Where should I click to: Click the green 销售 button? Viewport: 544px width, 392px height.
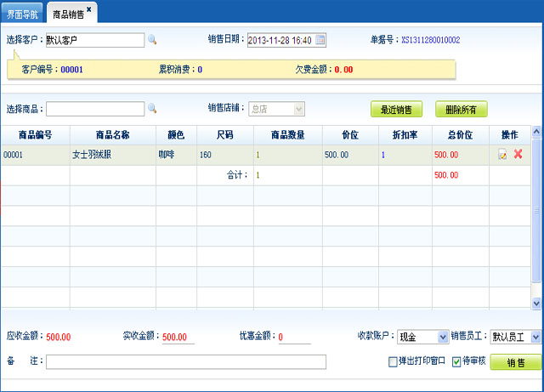[x=515, y=362]
